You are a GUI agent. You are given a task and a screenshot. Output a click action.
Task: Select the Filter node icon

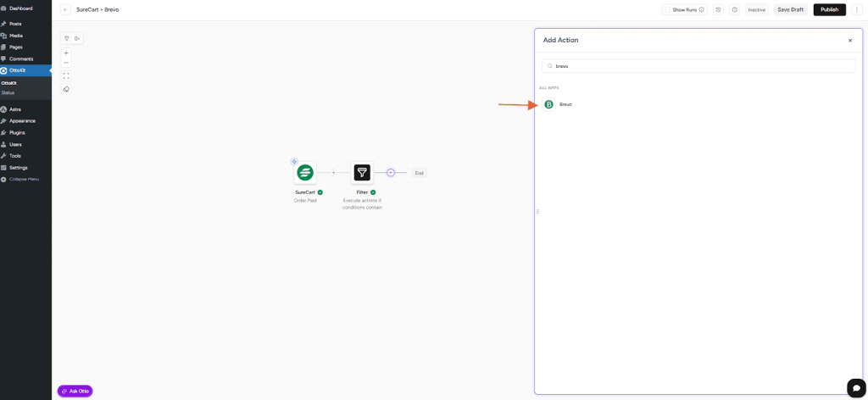(362, 173)
